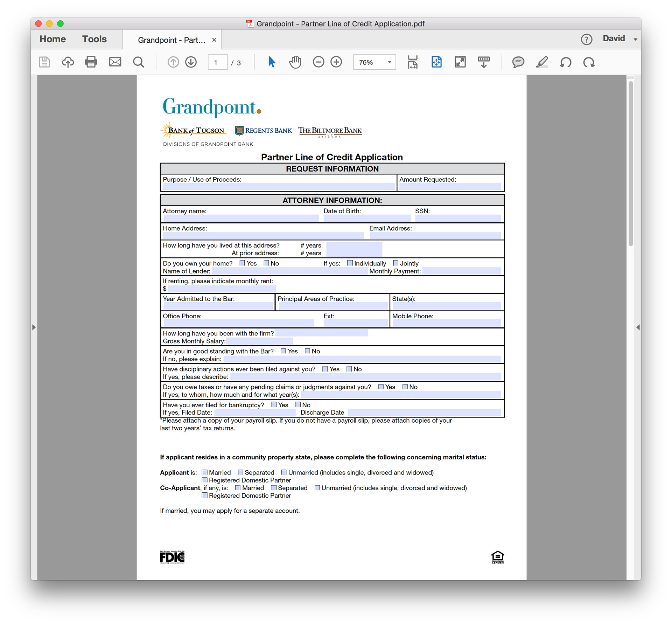The height and width of the screenshot is (624, 672).
Task: Open David account dropdown arrow
Action: [635, 39]
